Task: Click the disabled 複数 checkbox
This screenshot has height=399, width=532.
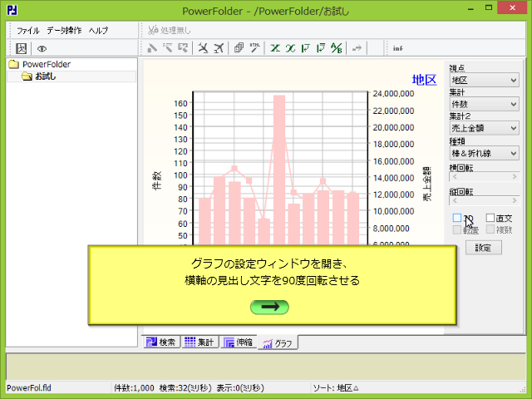Action: (x=490, y=229)
